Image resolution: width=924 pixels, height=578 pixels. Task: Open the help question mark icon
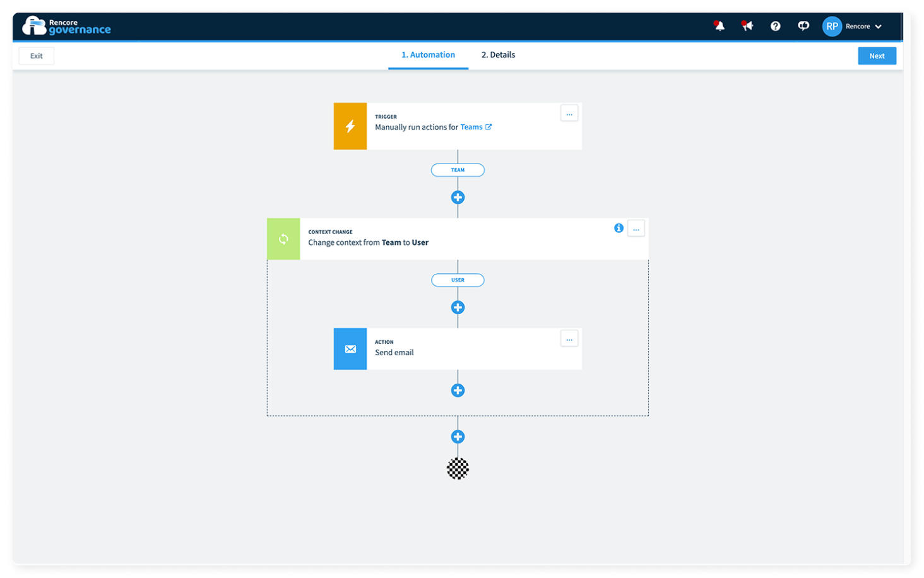pos(775,26)
